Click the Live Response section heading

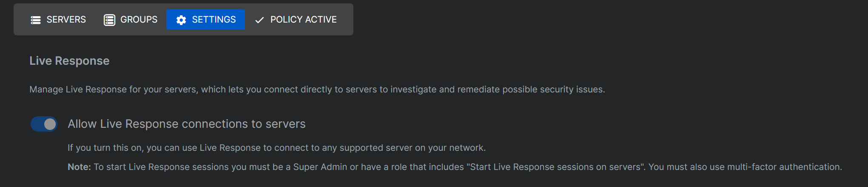click(x=69, y=61)
